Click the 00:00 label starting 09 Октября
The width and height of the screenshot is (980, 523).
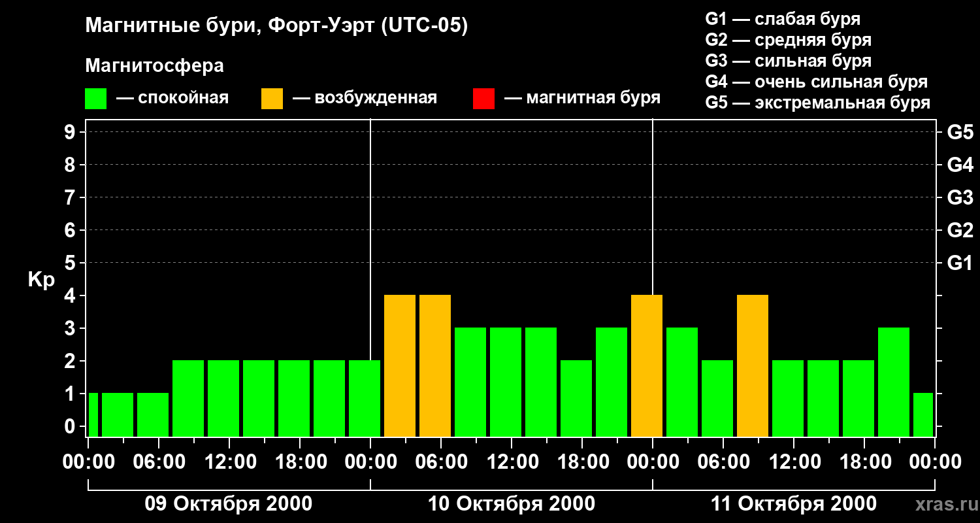click(x=88, y=462)
